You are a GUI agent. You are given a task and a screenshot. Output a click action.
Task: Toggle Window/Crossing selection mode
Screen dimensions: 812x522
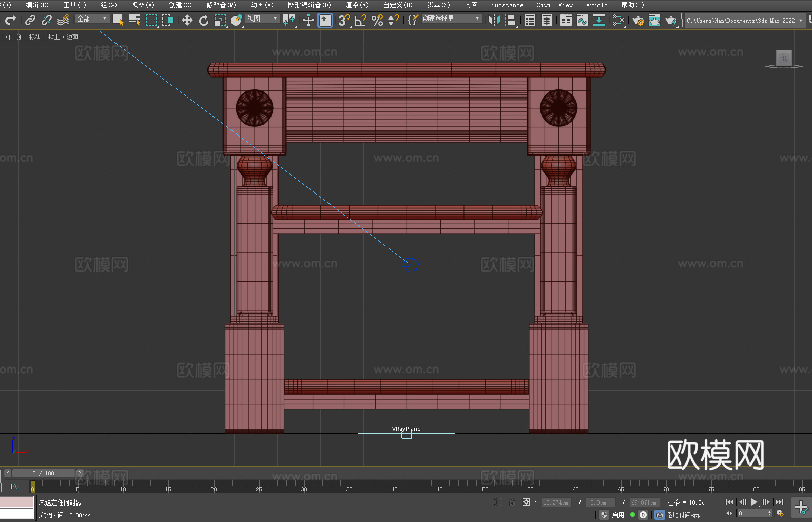click(x=168, y=20)
